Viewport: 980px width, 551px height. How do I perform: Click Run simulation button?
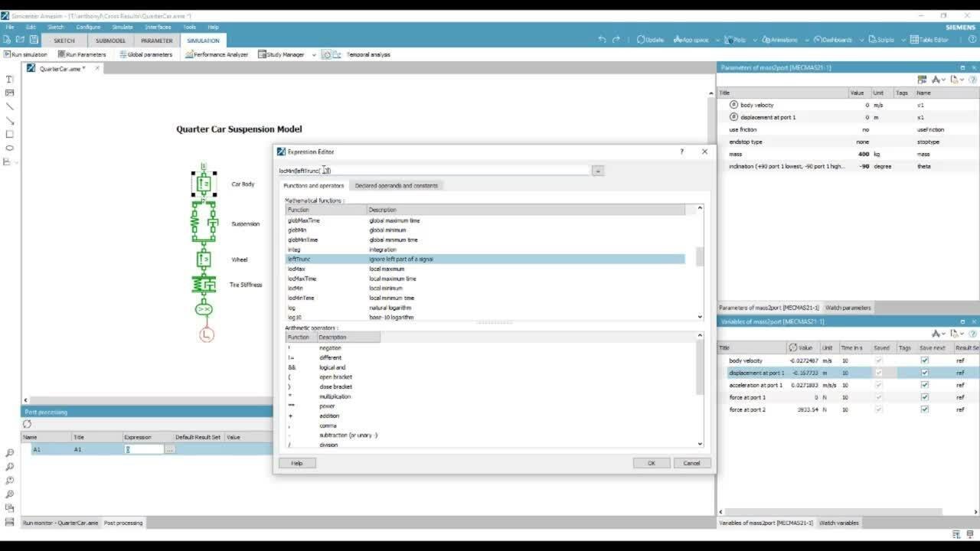coord(25,54)
